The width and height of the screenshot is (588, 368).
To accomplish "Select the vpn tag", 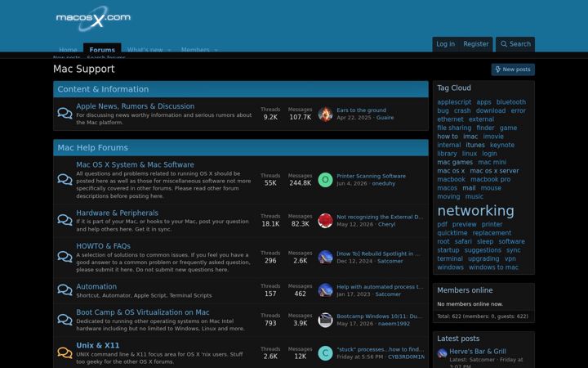I will [x=510, y=258].
